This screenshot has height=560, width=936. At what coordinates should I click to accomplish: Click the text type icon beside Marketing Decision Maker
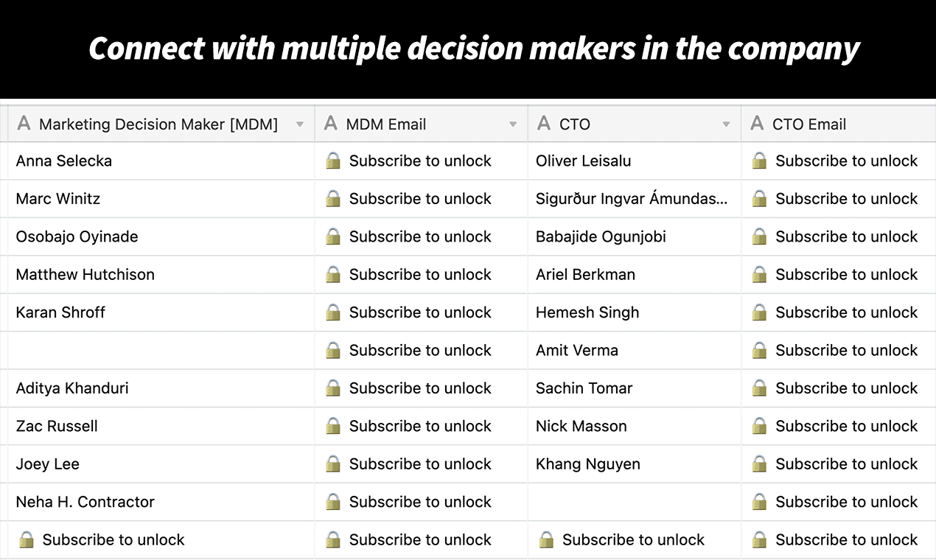point(24,124)
